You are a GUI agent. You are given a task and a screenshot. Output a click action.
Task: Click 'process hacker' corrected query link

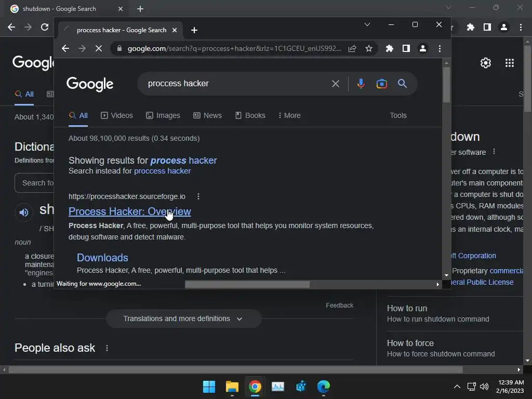point(183,161)
